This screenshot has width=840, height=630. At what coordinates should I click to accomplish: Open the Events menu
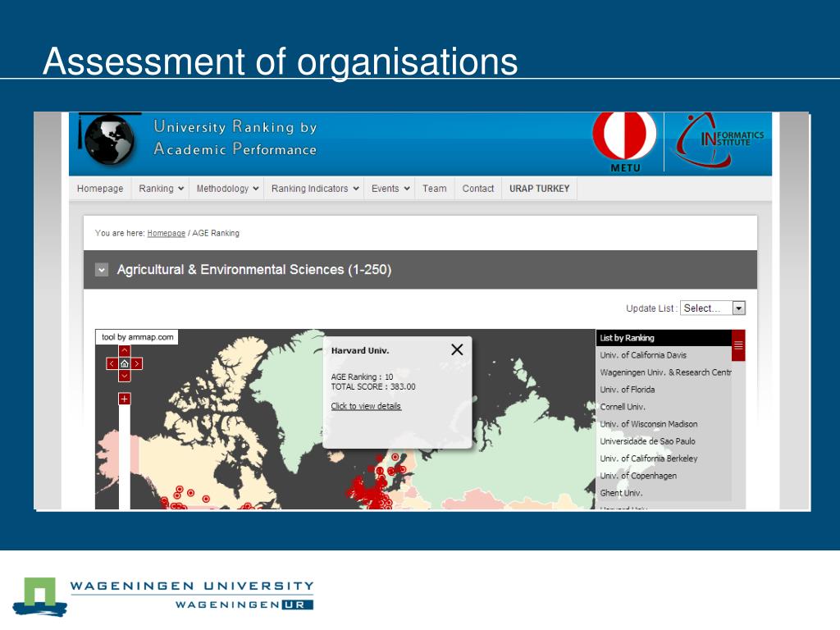390,189
